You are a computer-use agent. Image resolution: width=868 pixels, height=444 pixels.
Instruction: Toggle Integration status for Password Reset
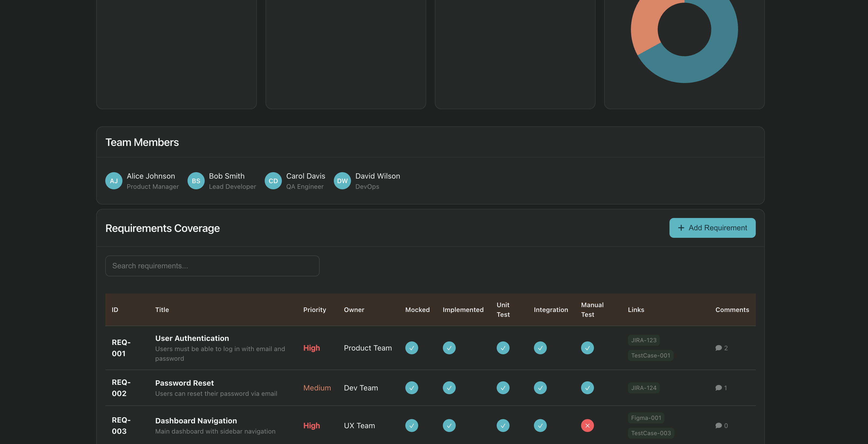click(540, 388)
